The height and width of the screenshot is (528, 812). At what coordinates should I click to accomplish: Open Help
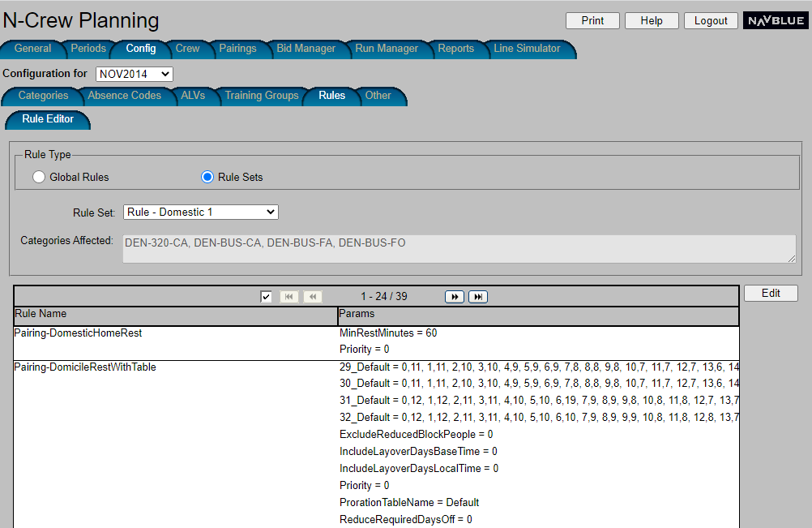[x=652, y=21]
